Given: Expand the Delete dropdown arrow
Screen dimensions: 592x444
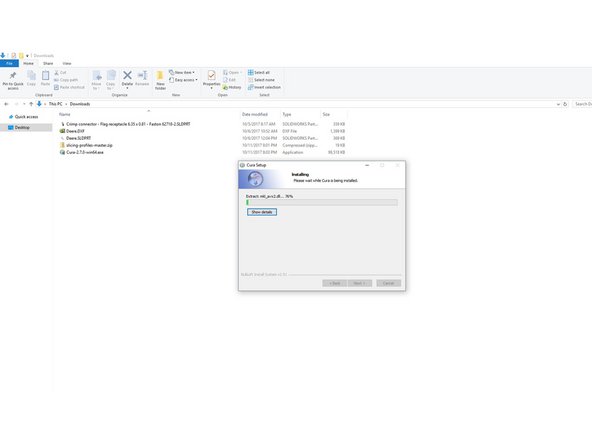Looking at the screenshot, I should coord(127,88).
